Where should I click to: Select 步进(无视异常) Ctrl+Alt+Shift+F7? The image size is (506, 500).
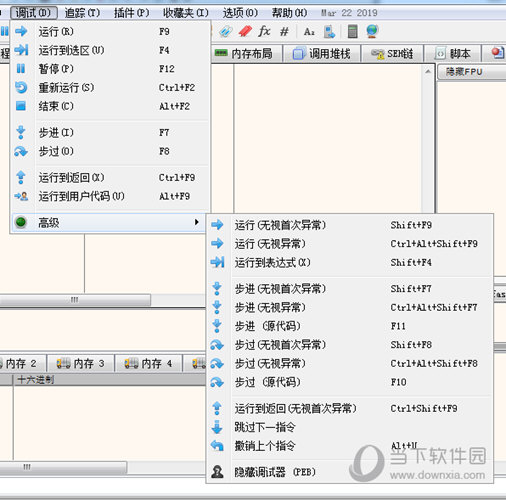(350, 307)
